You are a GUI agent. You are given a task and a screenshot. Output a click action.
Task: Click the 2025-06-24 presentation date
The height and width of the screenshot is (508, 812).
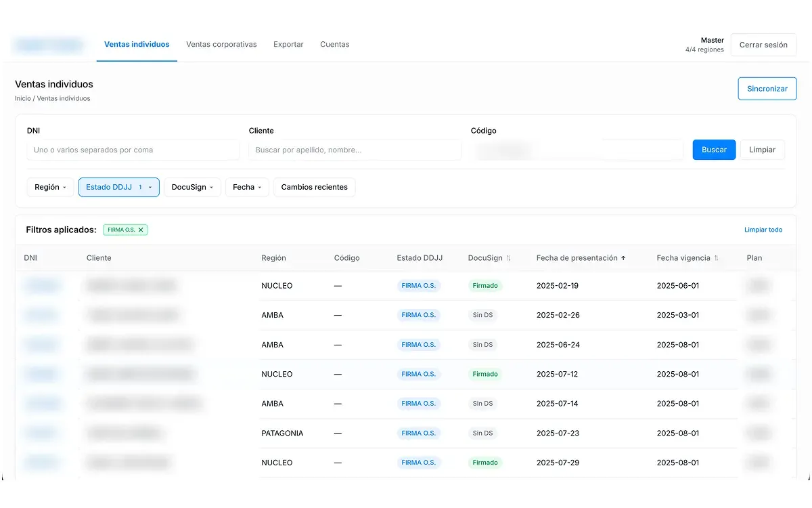tap(558, 345)
